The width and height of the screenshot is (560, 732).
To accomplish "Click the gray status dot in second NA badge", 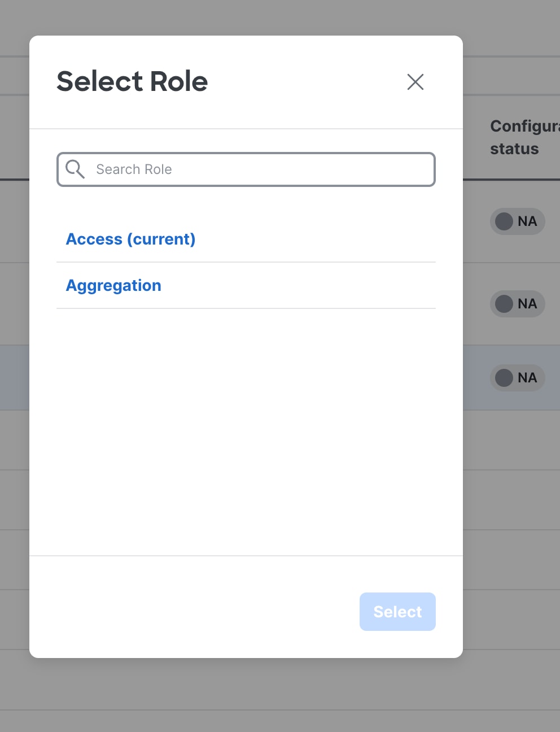I will [504, 304].
